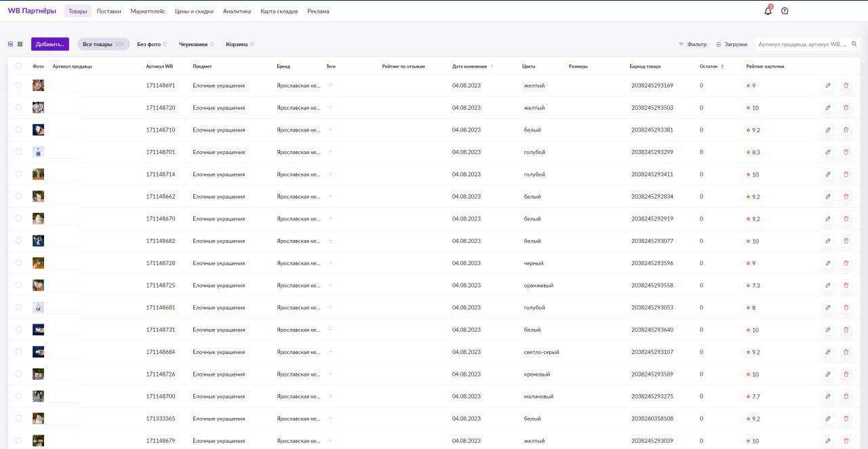Add tag plus icon for product 171148725
This screenshot has height=449, width=868.
330,285
